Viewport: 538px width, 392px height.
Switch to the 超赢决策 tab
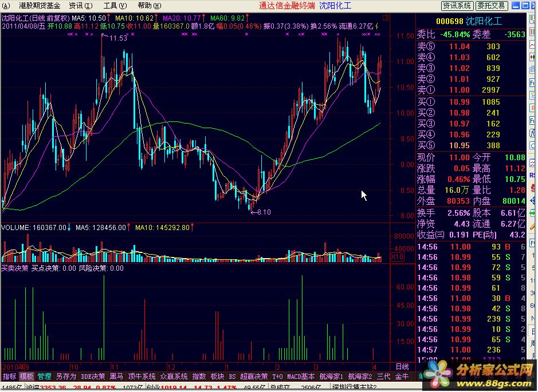pos(254,377)
